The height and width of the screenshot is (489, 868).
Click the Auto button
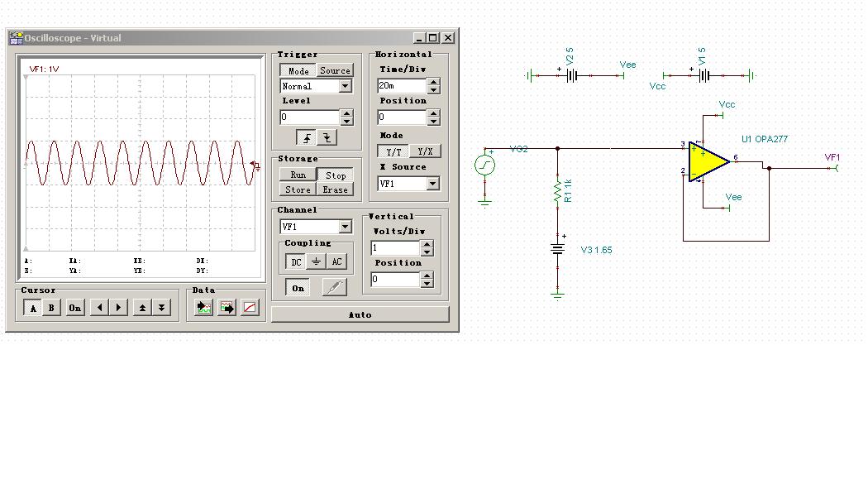(x=360, y=314)
